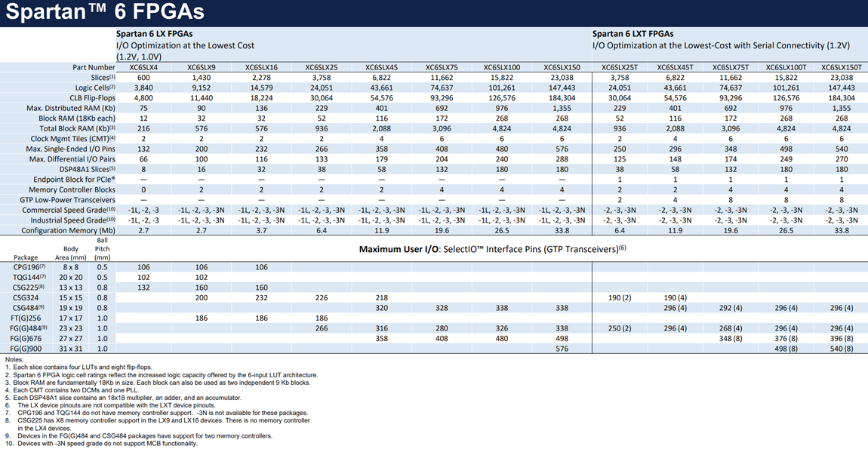868x452 pixels.
Task: Select the "Spartan 6 LX FPGAs" section heading
Action: tap(155, 34)
